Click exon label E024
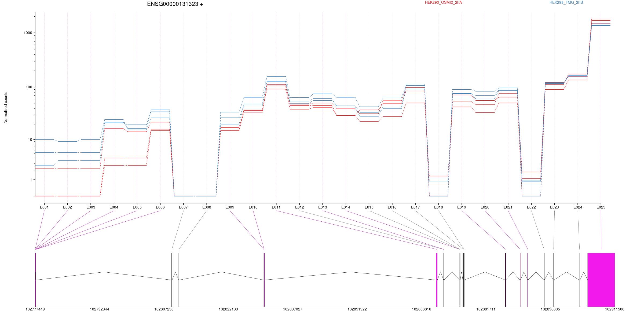The width and height of the screenshot is (644, 322). 578,207
